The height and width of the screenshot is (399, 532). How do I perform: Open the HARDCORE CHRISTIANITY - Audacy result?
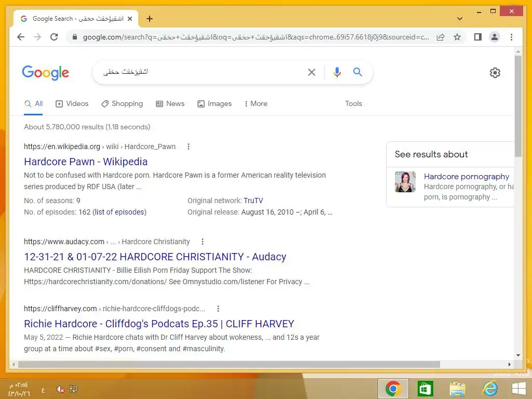(155, 257)
